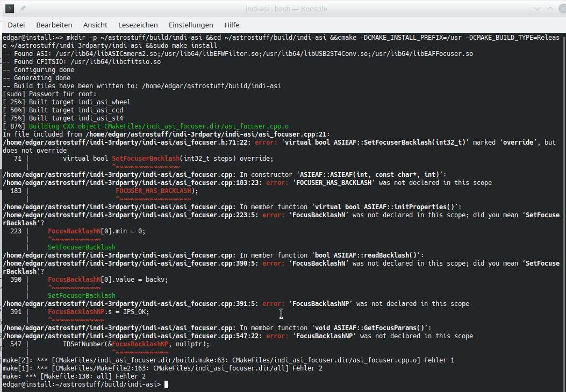Open the Einstellungen menu
Image resolution: width=566 pixels, height=392 pixels.
(191, 25)
